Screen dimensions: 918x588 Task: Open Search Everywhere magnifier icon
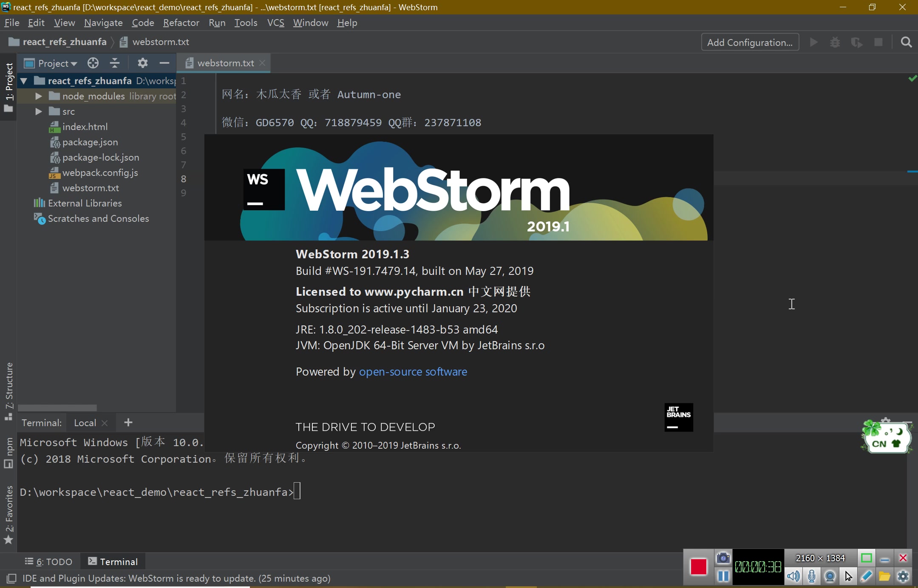[x=906, y=42]
